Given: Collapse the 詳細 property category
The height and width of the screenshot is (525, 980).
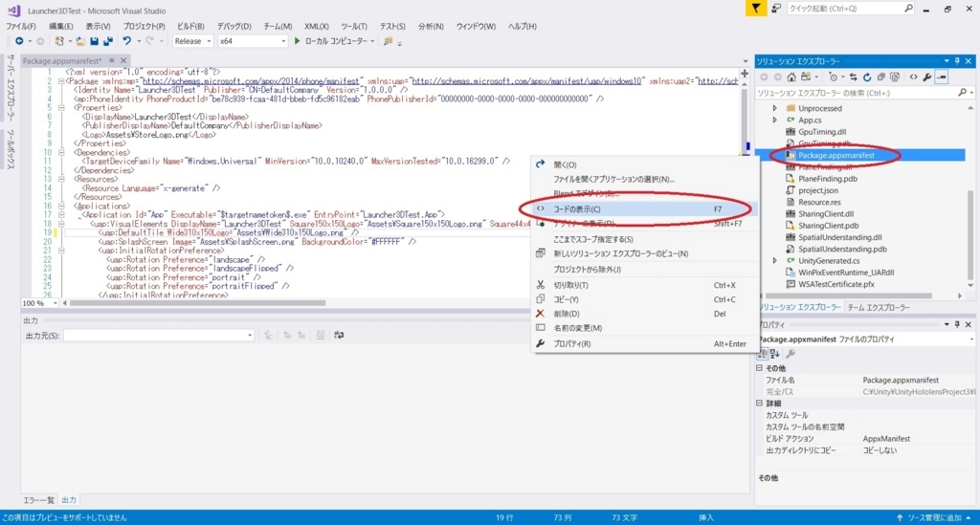Looking at the screenshot, I should coord(760,404).
